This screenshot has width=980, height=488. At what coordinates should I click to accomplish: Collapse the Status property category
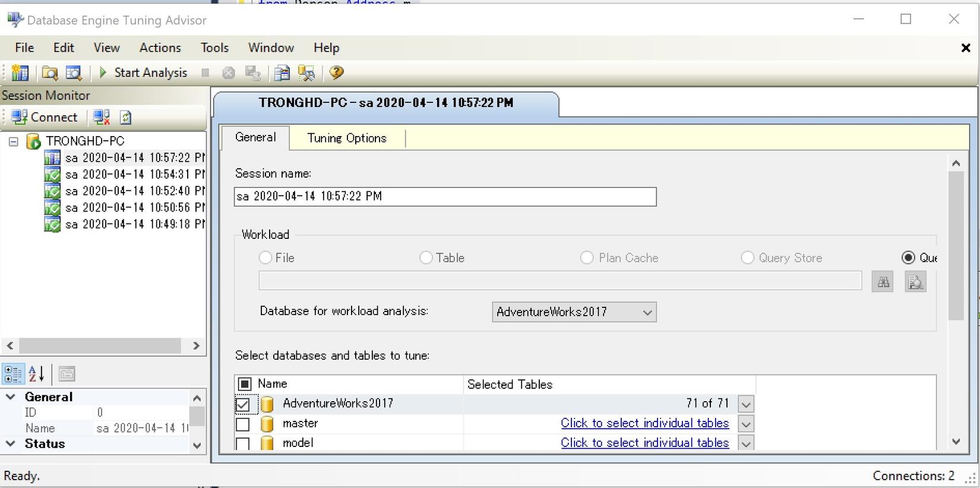11,443
